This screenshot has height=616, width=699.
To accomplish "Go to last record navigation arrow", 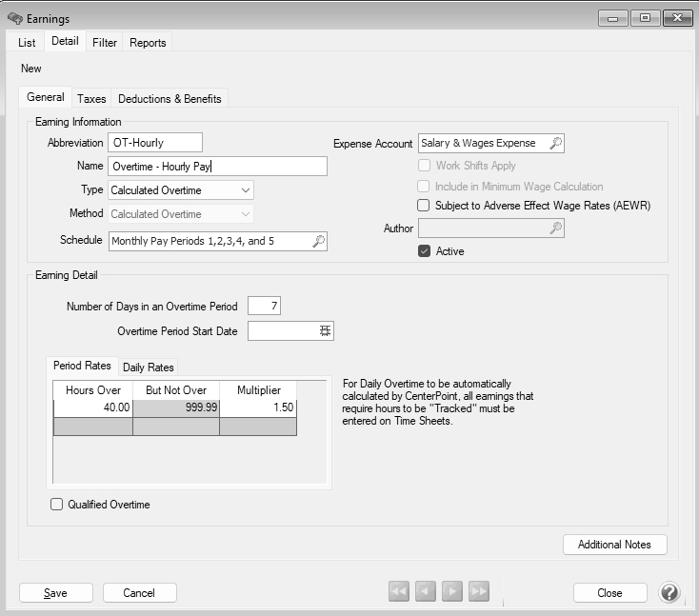I will click(x=479, y=592).
